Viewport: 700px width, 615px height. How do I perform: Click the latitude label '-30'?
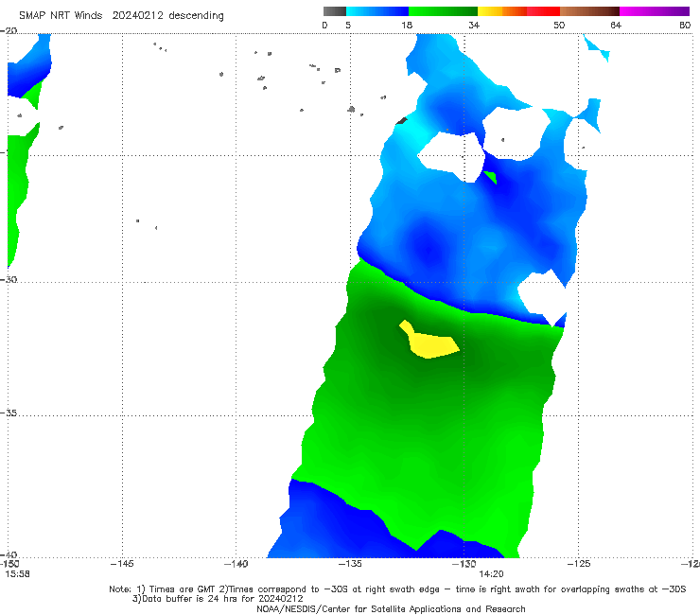pos(9,279)
